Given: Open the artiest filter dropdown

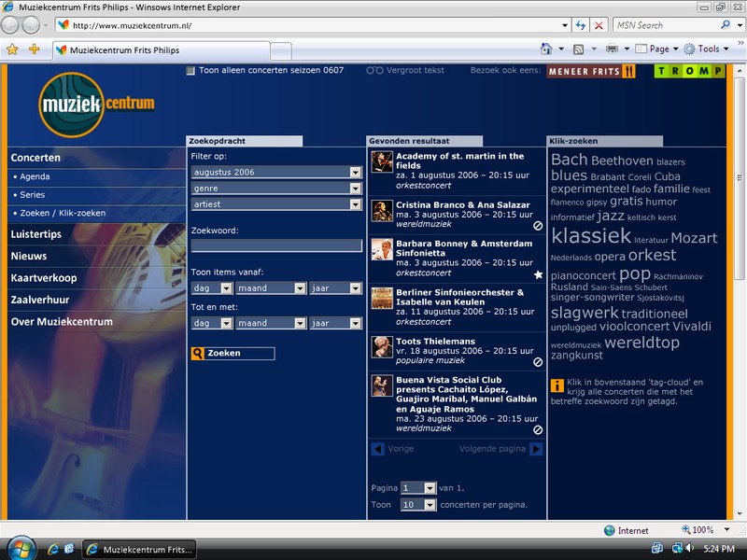Looking at the screenshot, I should coord(355,204).
